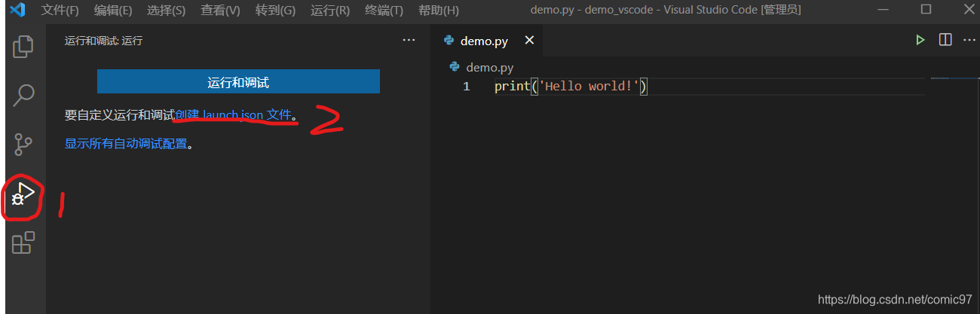Open the 查看(V) menu
The height and width of the screenshot is (314, 980).
point(221,11)
